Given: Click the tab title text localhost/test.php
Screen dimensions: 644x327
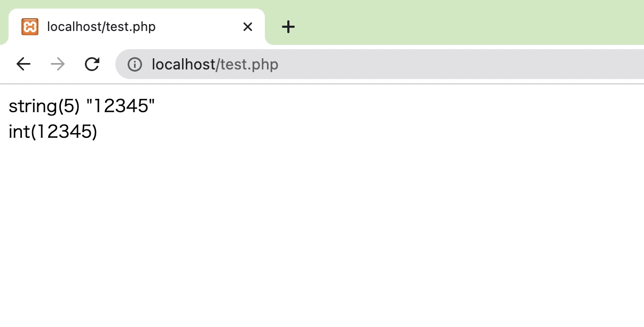Looking at the screenshot, I should pyautogui.click(x=100, y=26).
